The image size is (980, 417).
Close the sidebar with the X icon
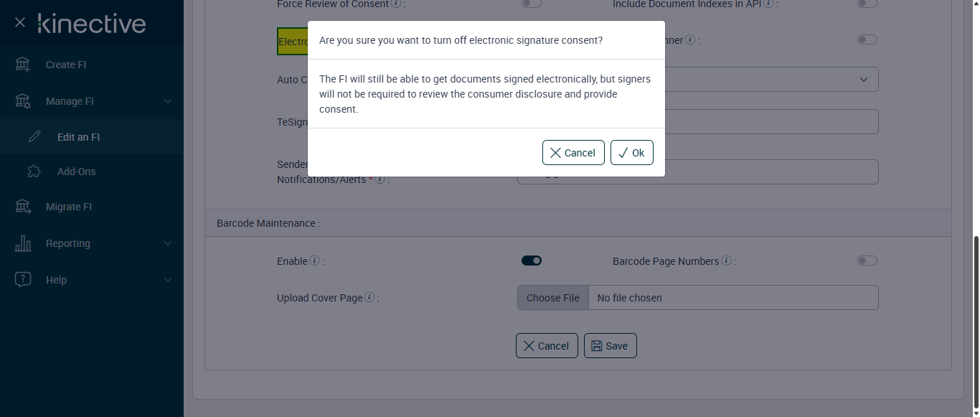(20, 23)
